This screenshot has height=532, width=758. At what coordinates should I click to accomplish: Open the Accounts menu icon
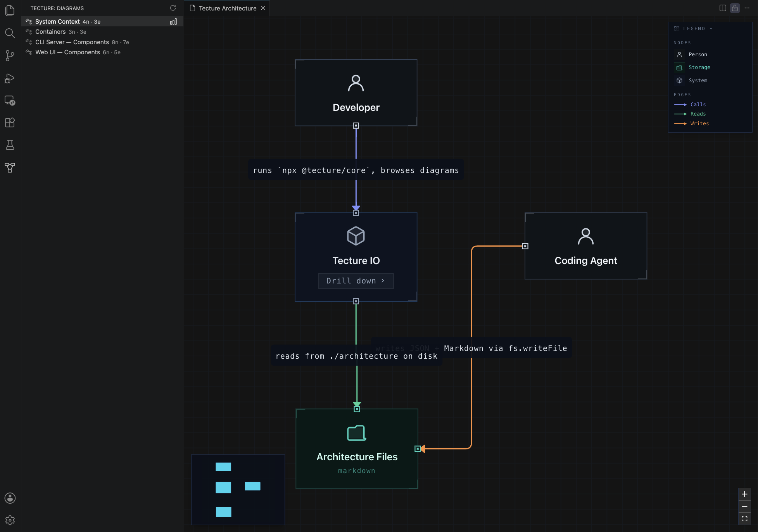[x=10, y=498]
